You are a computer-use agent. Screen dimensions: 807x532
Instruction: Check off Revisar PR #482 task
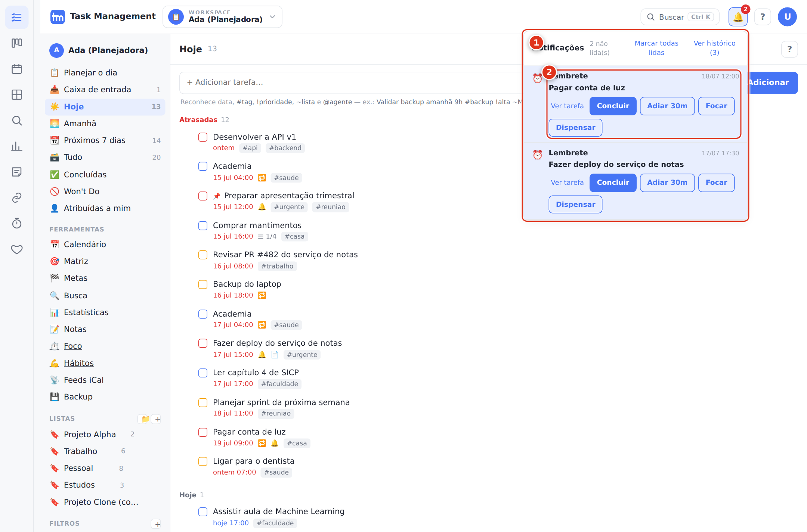pos(203,255)
